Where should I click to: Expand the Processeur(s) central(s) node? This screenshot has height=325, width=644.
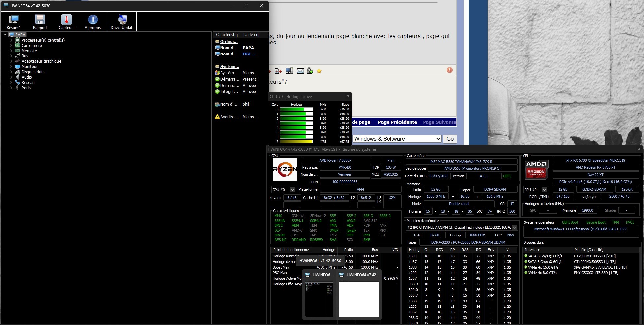(11, 40)
